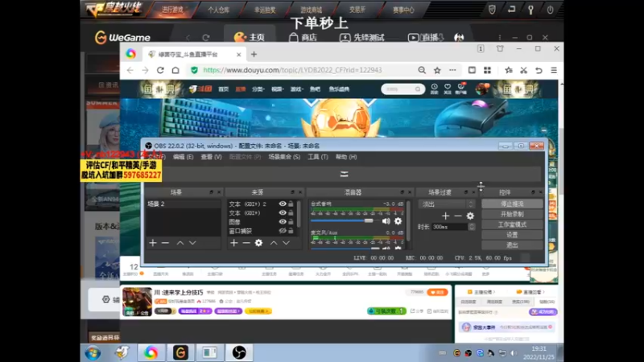Open browser zoom magnifier icon in address bar
The height and width of the screenshot is (362, 644).
(422, 70)
